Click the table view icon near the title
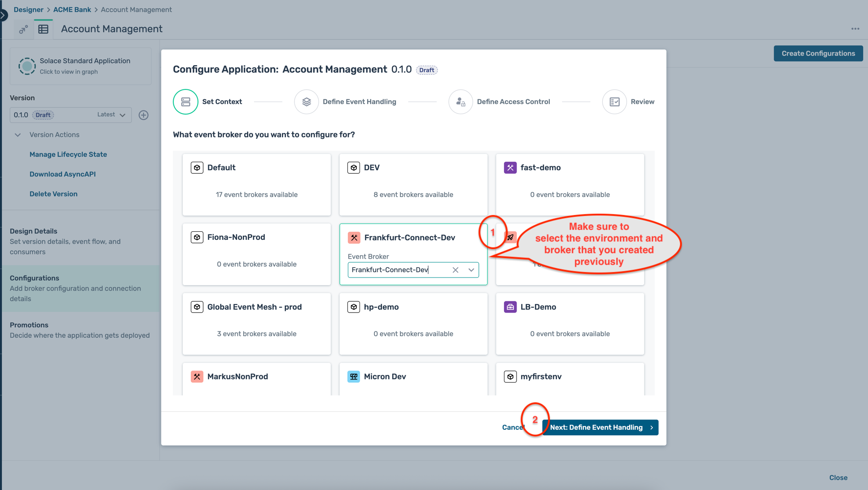 click(44, 29)
